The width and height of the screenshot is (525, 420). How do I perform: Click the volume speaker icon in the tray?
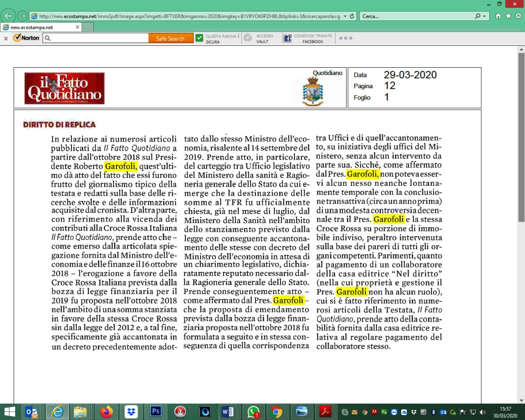(482, 412)
